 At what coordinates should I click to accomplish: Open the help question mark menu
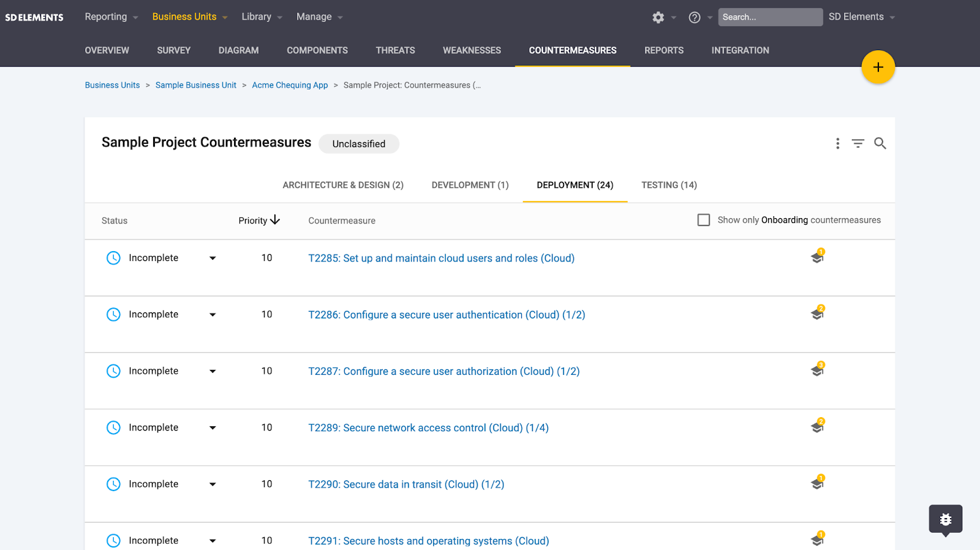[x=695, y=17]
